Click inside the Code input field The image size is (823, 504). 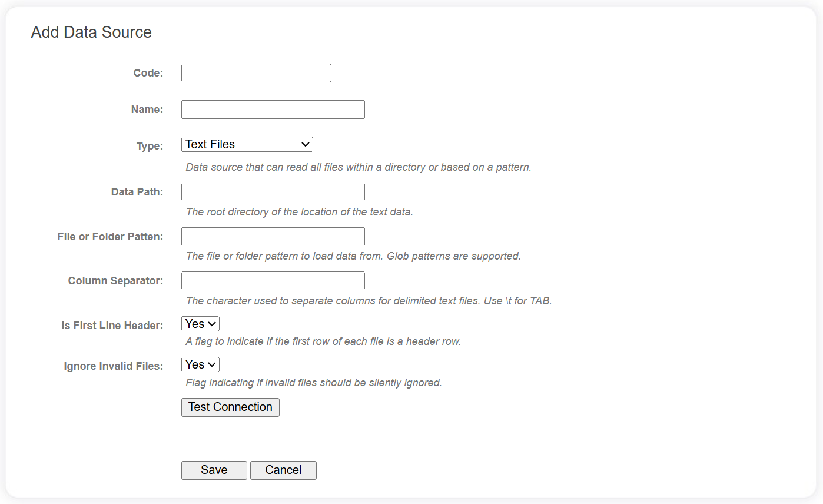(255, 72)
